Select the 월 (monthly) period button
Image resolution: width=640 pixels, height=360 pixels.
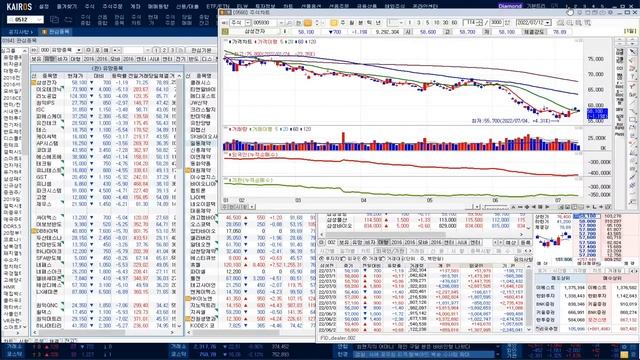click(x=351, y=23)
